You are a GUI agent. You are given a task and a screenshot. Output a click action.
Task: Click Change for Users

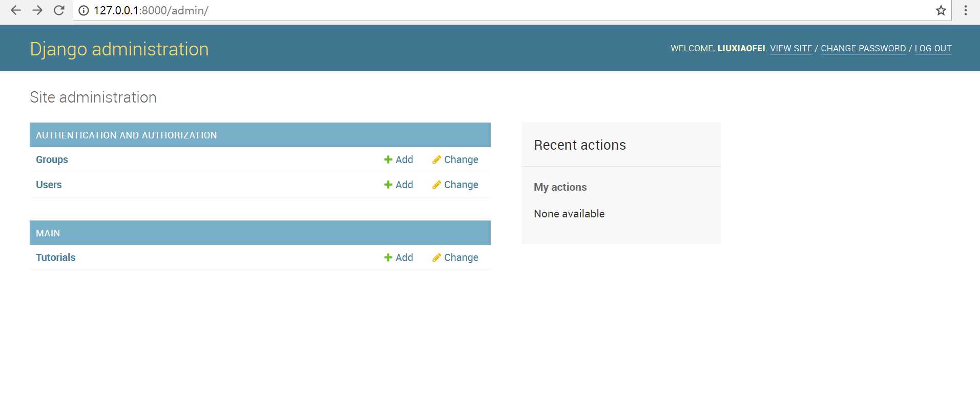pyautogui.click(x=455, y=185)
